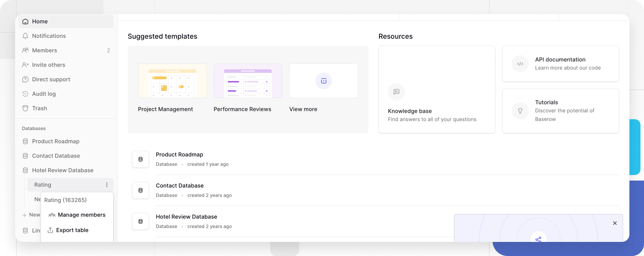Dismiss the popup with the X button
Viewport: 644px width, 256px height.
(615, 223)
